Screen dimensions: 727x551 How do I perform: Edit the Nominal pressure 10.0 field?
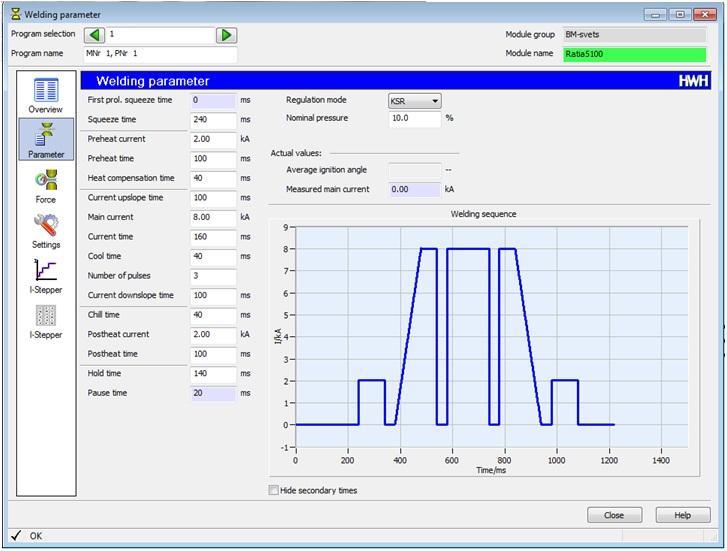click(x=415, y=118)
